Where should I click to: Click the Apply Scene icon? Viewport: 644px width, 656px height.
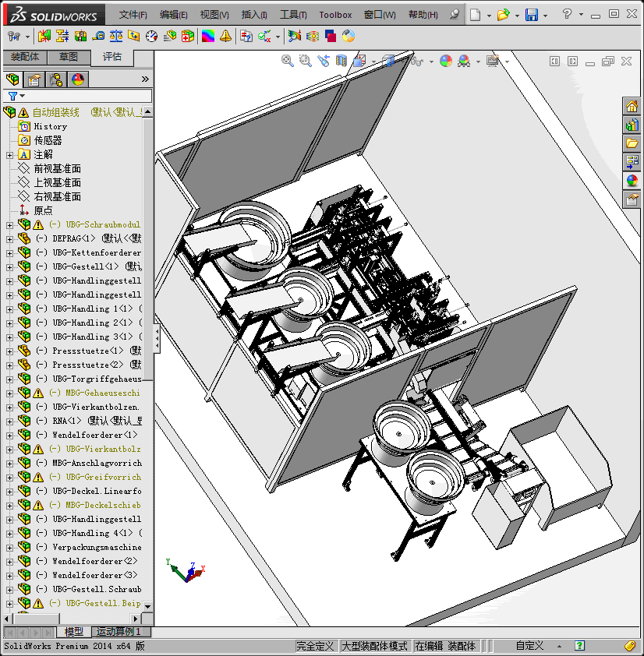(x=464, y=61)
